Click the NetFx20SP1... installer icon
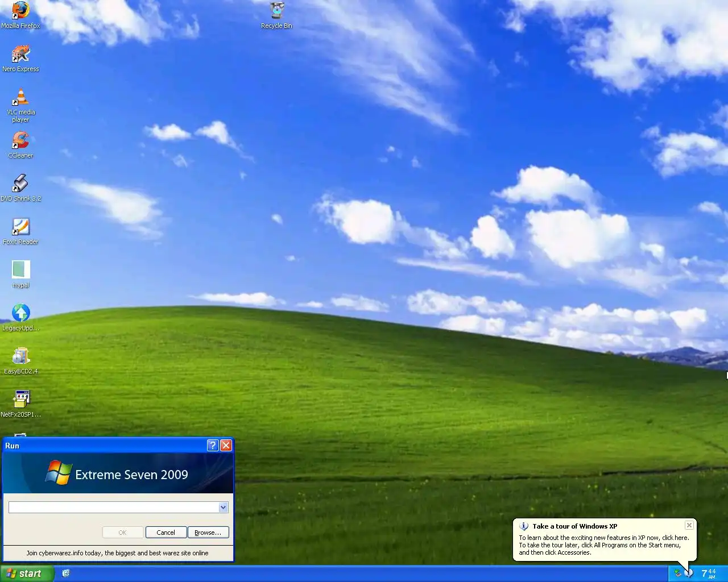 [x=20, y=404]
